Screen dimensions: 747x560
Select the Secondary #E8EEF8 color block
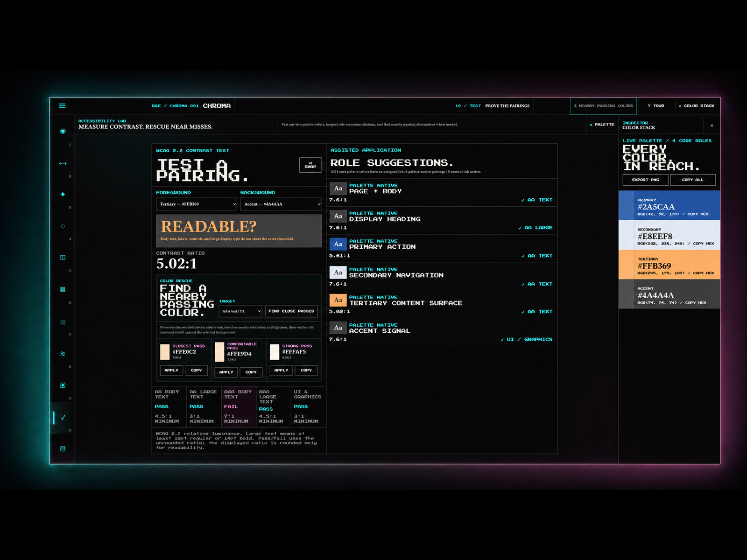point(669,235)
